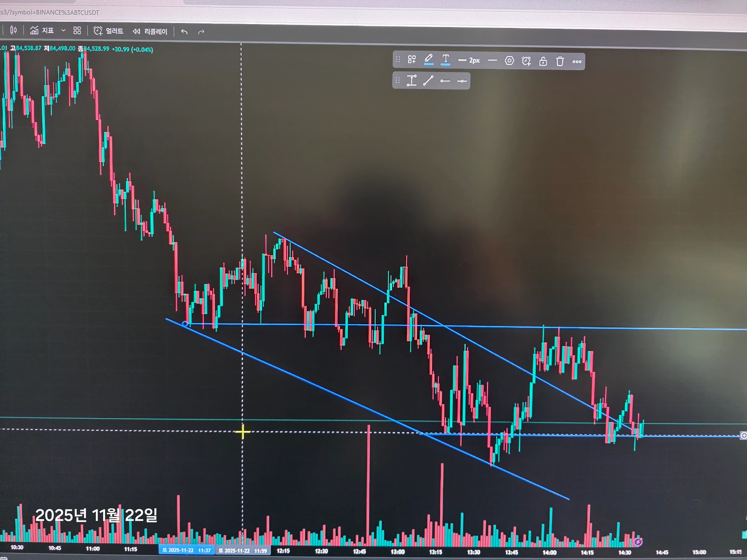Open the line style dropdown
Viewport: 747px width, 560px height.
[492, 60]
